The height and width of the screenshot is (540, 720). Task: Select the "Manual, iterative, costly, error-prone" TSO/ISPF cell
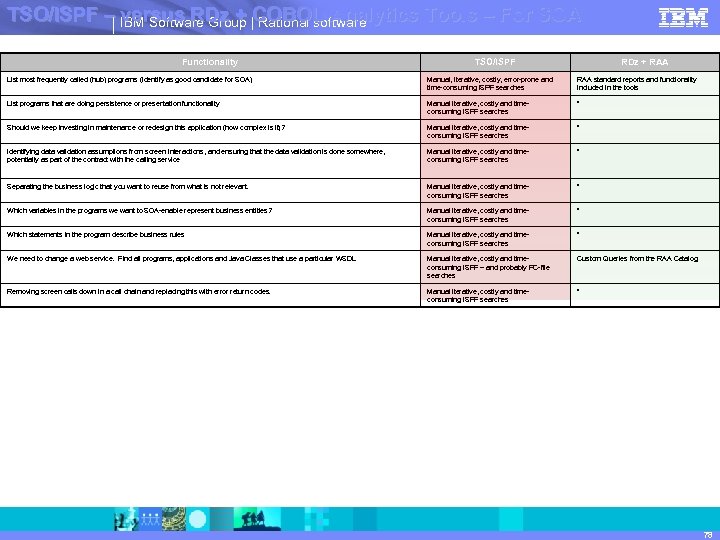495,83
